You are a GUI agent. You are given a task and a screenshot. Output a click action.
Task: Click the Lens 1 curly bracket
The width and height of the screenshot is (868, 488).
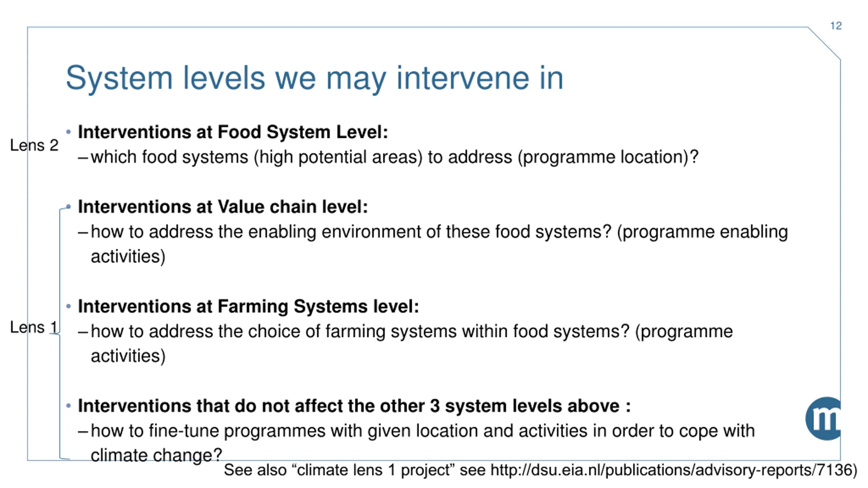point(60,333)
